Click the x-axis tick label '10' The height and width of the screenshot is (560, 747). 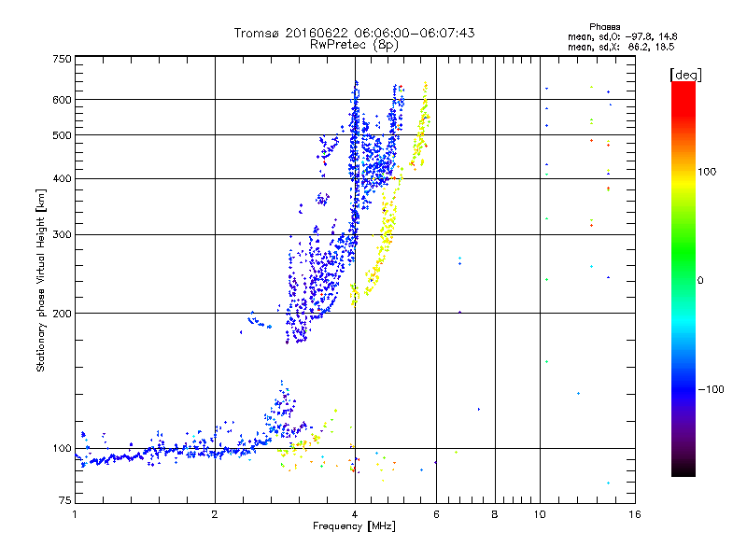pyautogui.click(x=540, y=514)
